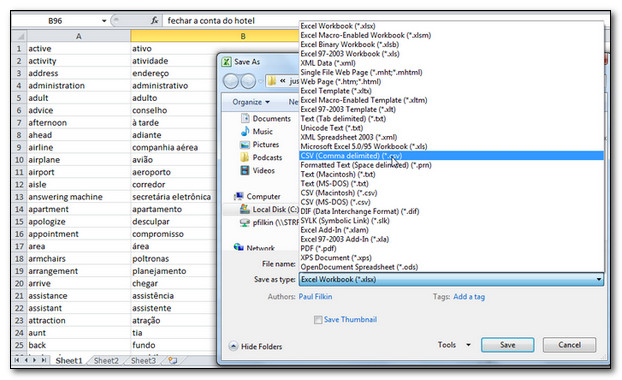Select CSV (Comma delimited) (*.csv) option
Image resolution: width=622 pixels, height=380 pixels.
(451, 155)
